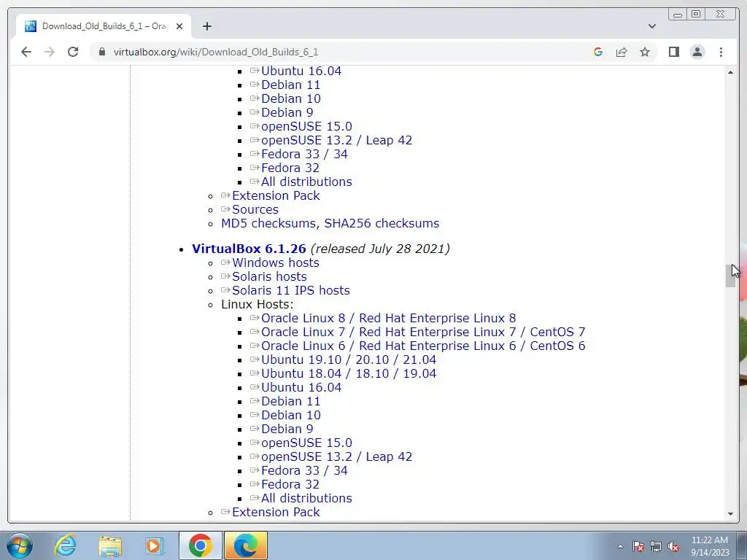Open the tab search dropdown arrow
Screen dimensions: 747x560
[x=652, y=26]
